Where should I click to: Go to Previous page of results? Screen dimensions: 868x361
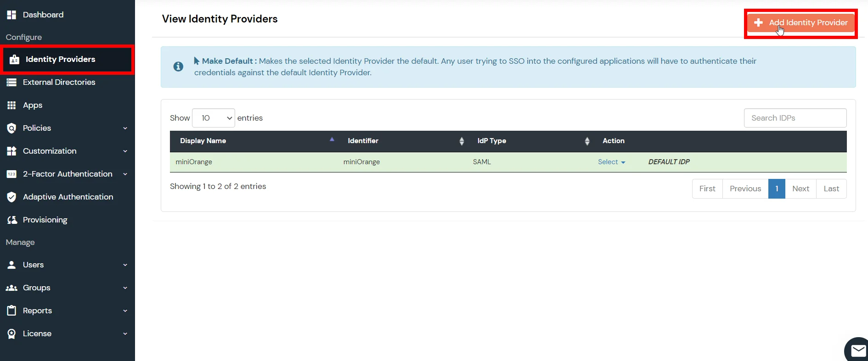point(745,189)
